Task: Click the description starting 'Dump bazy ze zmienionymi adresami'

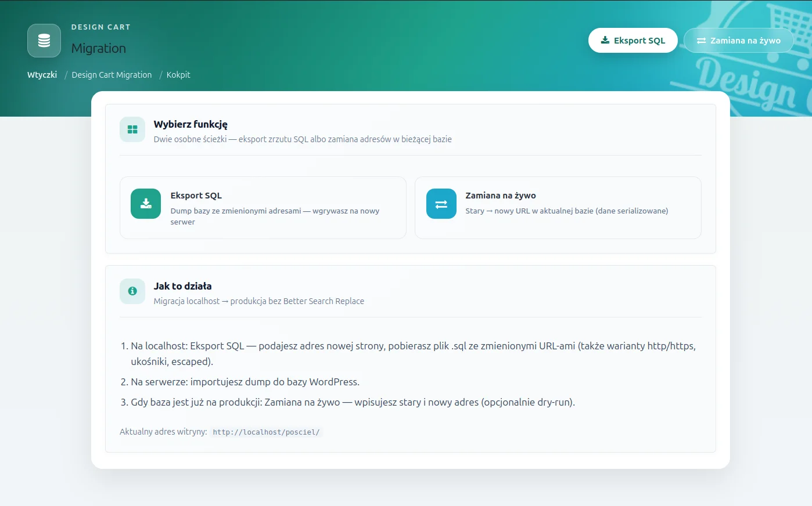Action: click(275, 216)
